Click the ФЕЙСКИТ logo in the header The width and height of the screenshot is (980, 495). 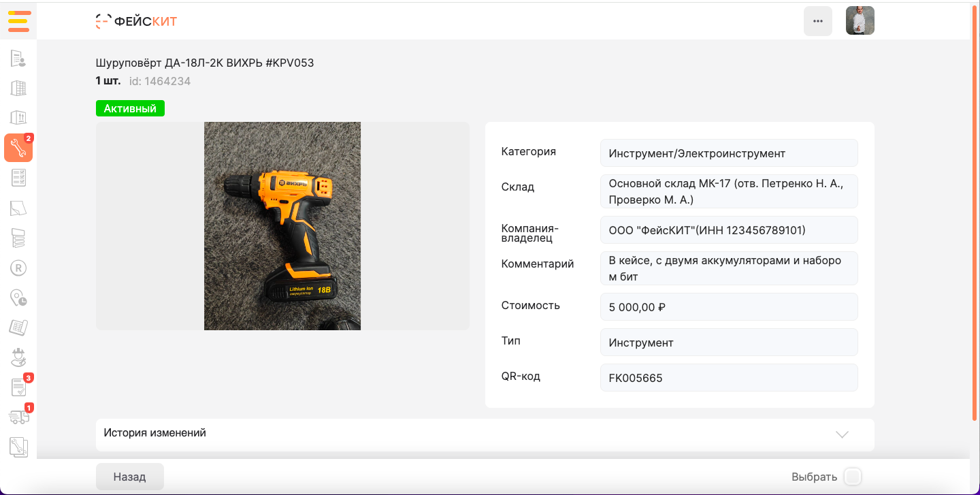[x=135, y=21]
